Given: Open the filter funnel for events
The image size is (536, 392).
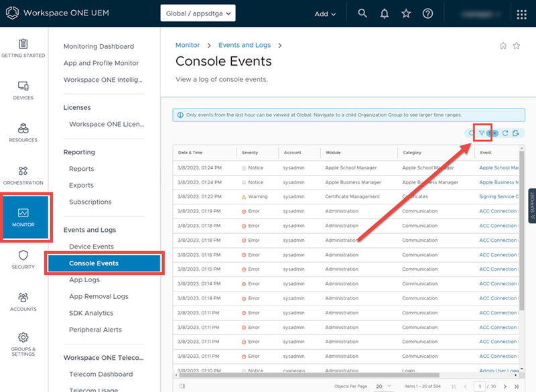Looking at the screenshot, I should 481,133.
